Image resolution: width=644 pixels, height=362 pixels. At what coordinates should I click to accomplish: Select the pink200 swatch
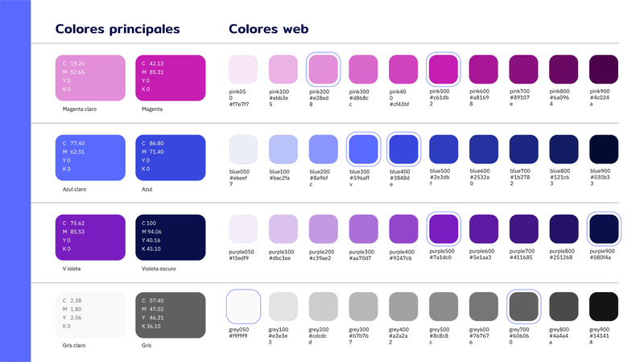tap(324, 69)
